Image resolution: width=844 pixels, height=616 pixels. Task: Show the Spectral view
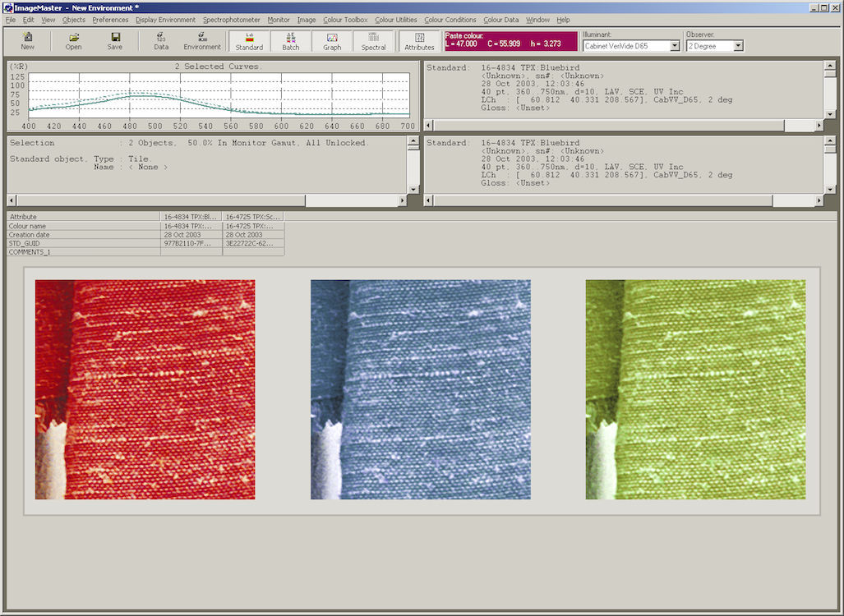373,40
